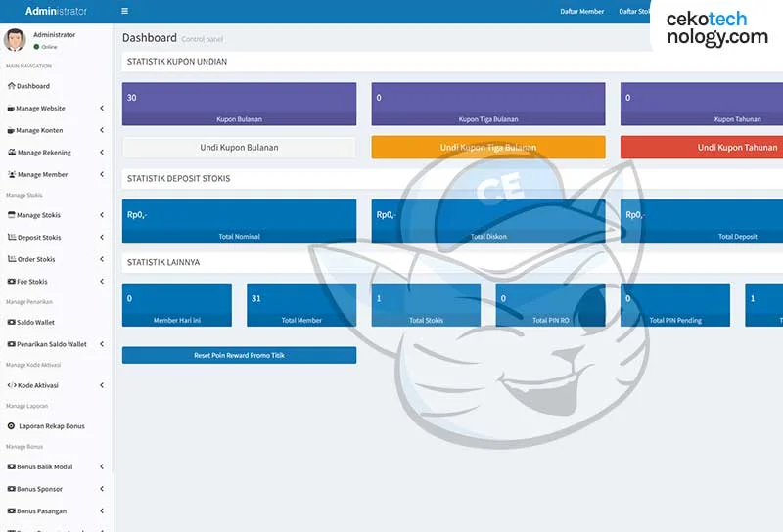The height and width of the screenshot is (532, 783).
Task: Expand Order Stokis submenu chevron
Action: [x=102, y=258]
